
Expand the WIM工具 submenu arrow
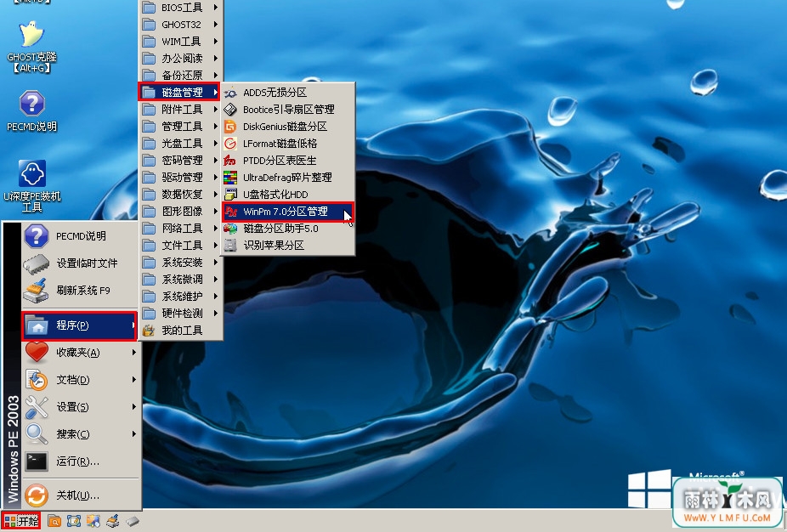(x=215, y=41)
